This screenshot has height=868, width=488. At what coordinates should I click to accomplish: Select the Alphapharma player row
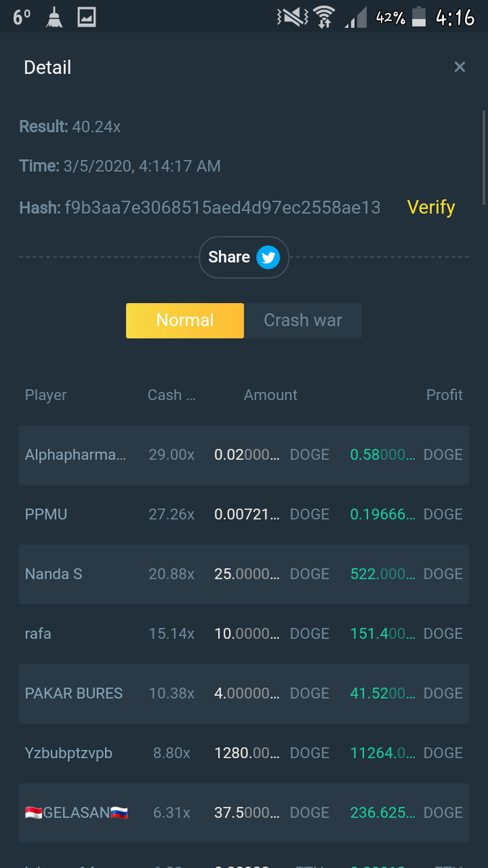[x=75, y=455]
